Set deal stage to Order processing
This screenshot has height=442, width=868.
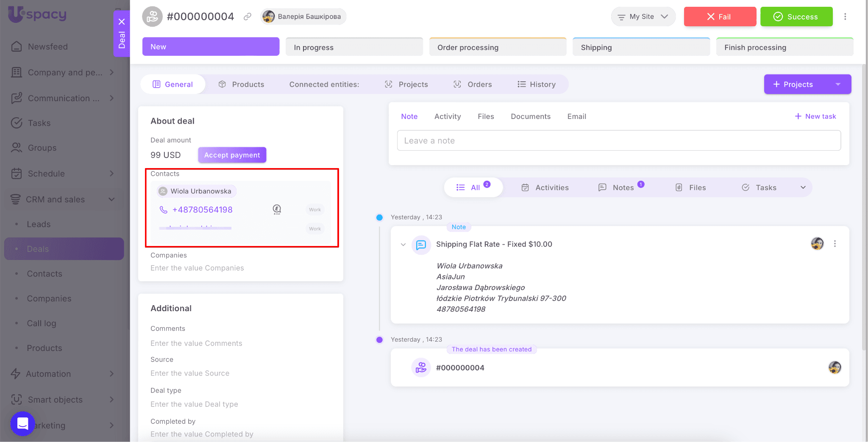[x=498, y=47]
